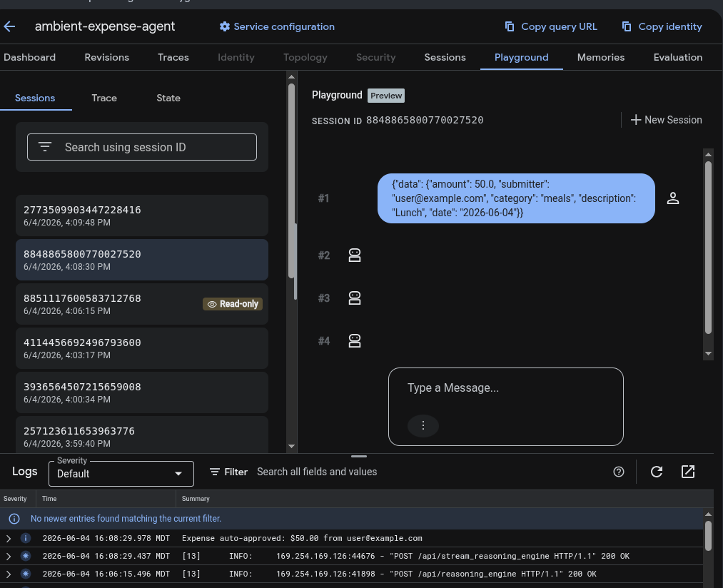Open the three-dot menu in message box
Image resolution: width=723 pixels, height=588 pixels.
tap(423, 425)
